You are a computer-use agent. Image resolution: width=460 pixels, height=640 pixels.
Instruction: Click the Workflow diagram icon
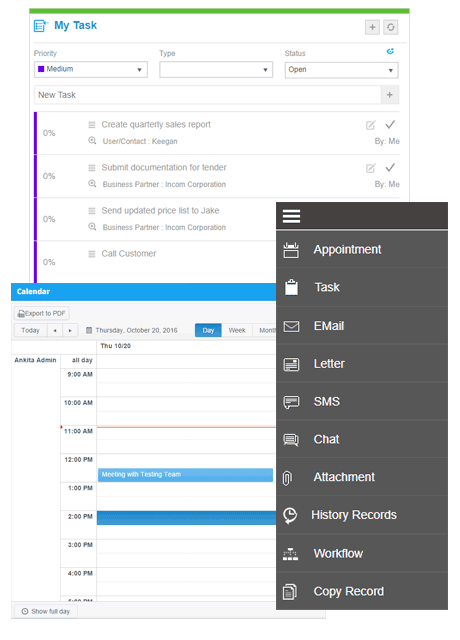[x=290, y=554]
